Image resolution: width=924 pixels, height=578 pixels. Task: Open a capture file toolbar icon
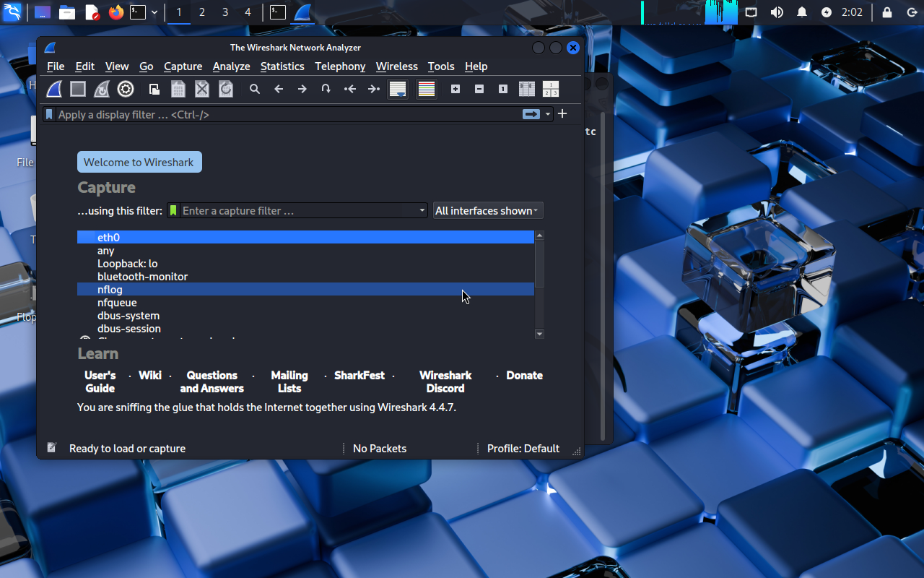(x=154, y=89)
